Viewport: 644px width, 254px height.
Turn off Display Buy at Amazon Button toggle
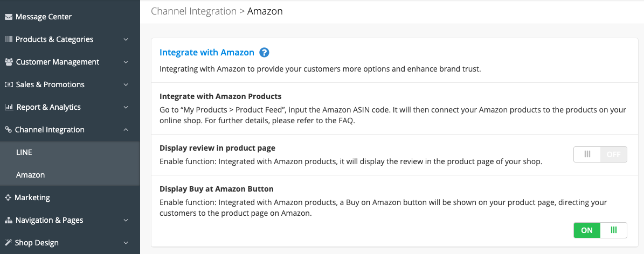[600, 230]
